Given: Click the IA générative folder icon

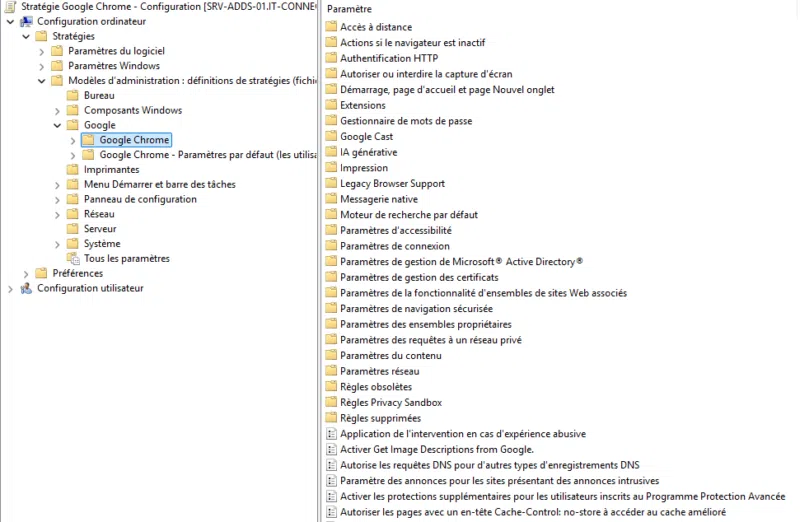Looking at the screenshot, I should point(332,152).
